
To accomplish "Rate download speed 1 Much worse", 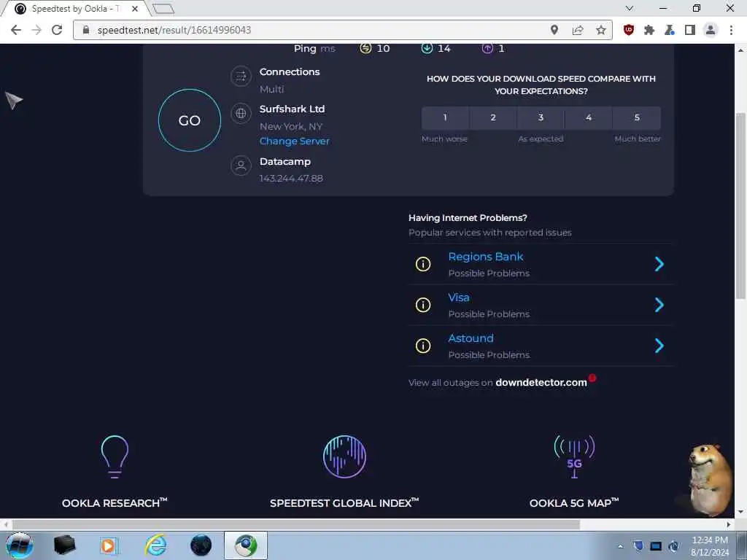I will pos(445,117).
